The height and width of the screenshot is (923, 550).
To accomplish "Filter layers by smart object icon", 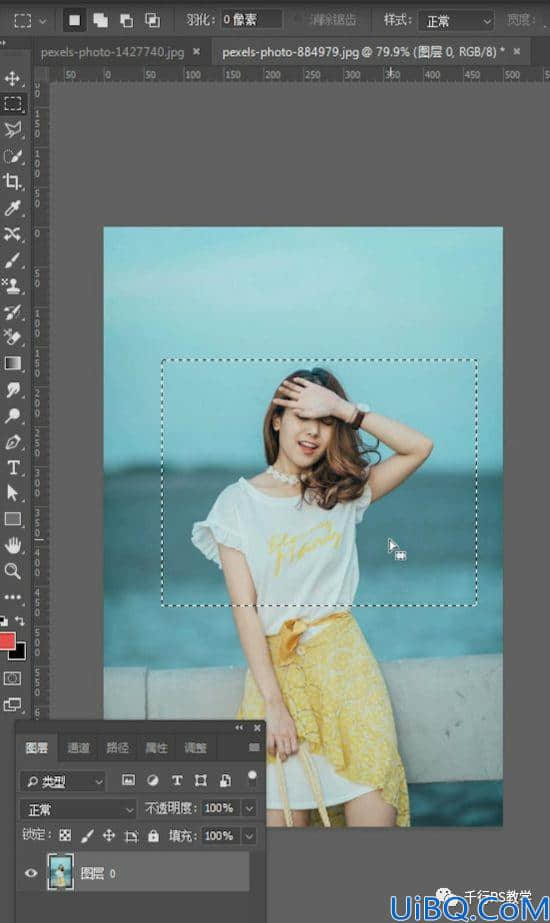I will [225, 780].
